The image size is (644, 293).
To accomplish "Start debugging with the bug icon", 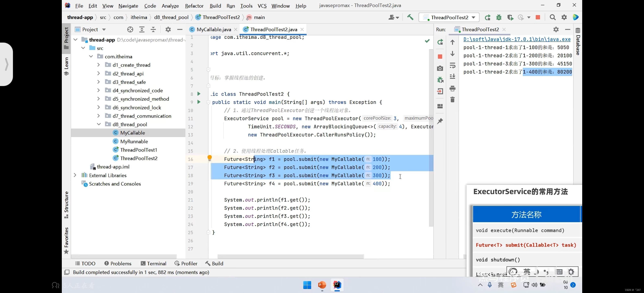I will [x=499, y=17].
